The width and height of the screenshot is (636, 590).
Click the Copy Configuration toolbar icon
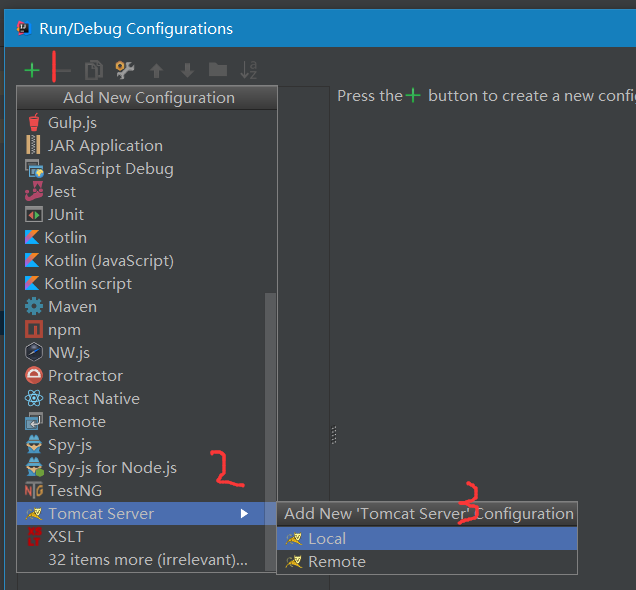(94, 70)
